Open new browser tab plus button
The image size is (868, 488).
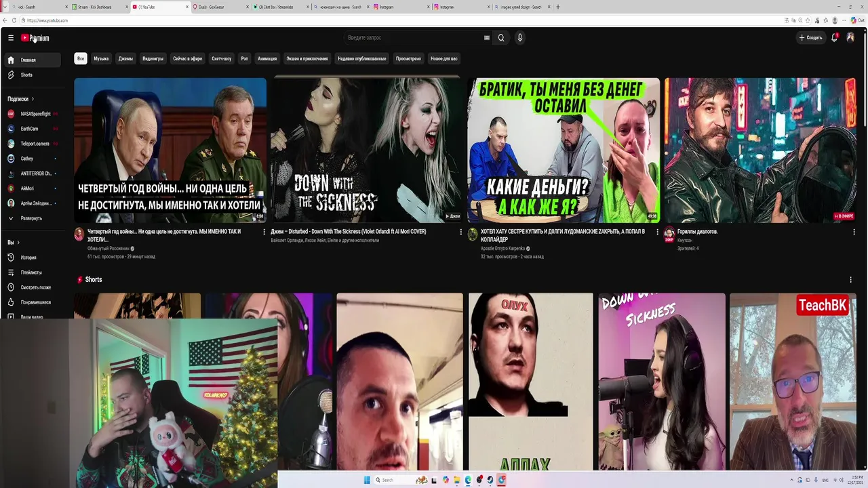tap(558, 7)
